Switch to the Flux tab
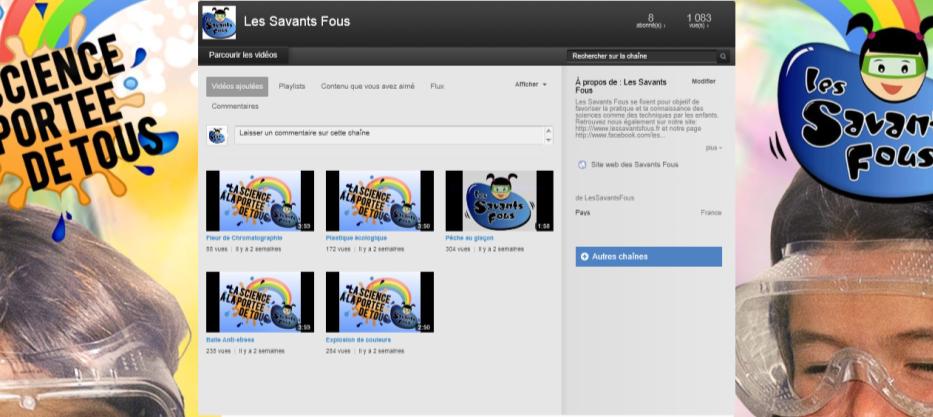The image size is (933, 417). [x=437, y=86]
